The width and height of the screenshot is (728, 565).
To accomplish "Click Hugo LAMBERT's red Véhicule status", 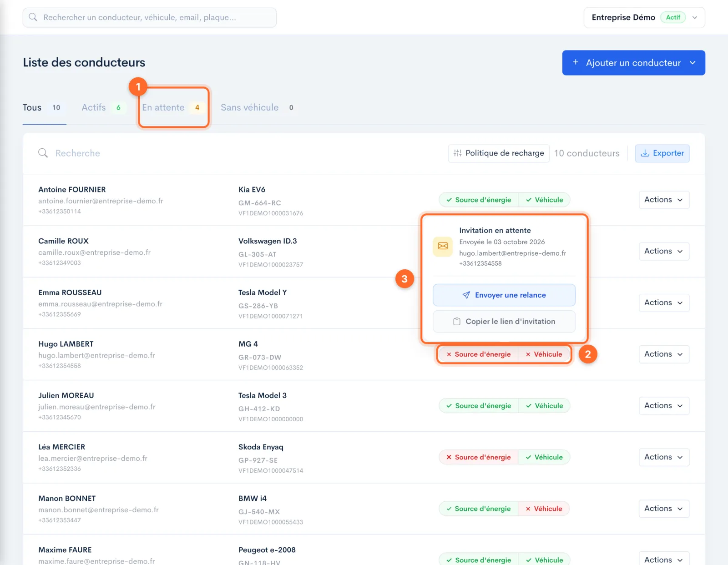I will 544,354.
